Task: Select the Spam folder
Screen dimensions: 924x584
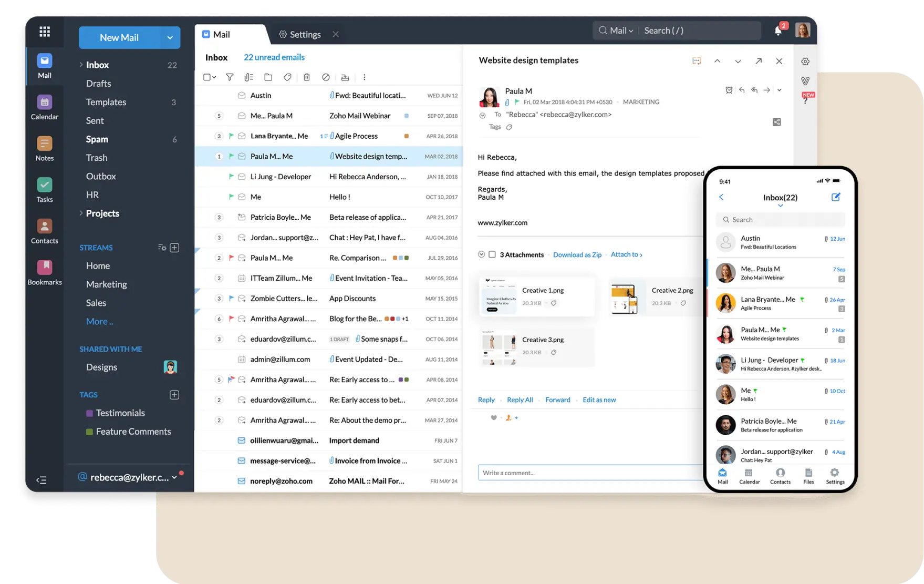Action: point(97,139)
